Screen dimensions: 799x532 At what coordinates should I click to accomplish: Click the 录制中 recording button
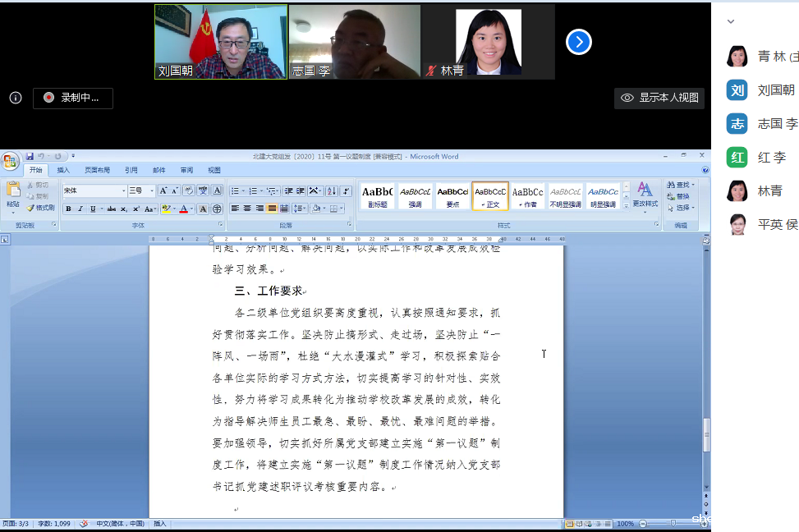coord(72,98)
